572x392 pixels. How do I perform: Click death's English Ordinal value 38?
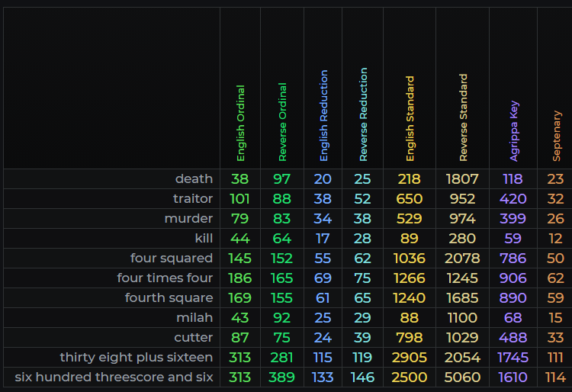pos(239,178)
